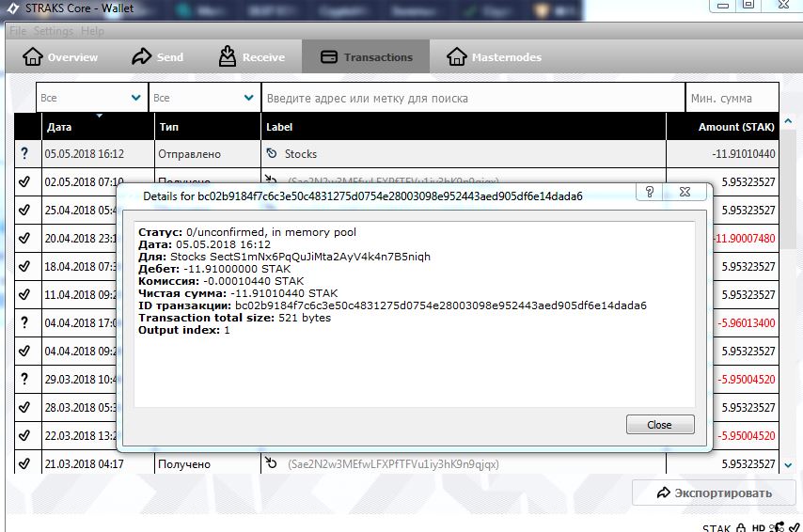
Task: Click the HD wallet indicator in status bar
Action: [x=759, y=528]
